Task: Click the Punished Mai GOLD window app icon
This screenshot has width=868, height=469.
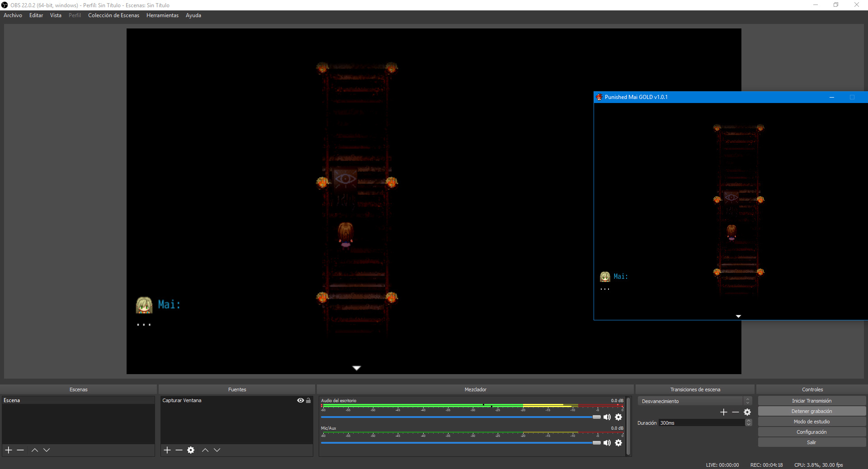Action: pos(599,97)
